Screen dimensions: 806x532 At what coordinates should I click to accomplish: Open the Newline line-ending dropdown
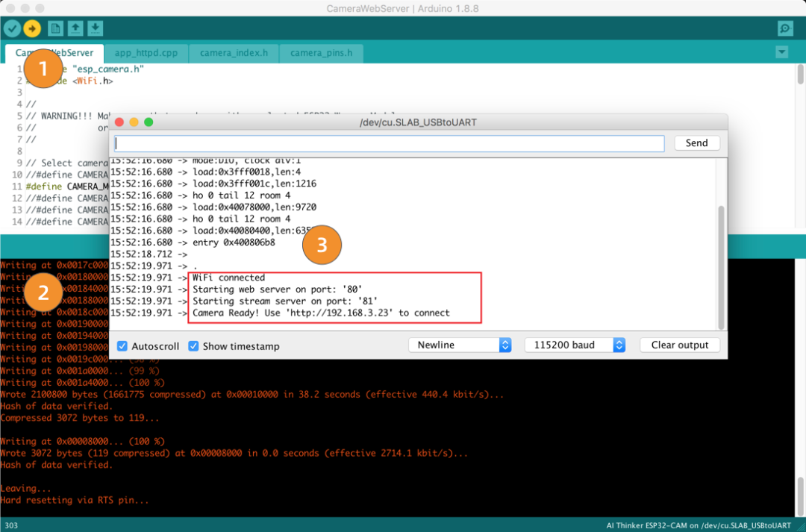pyautogui.click(x=460, y=345)
